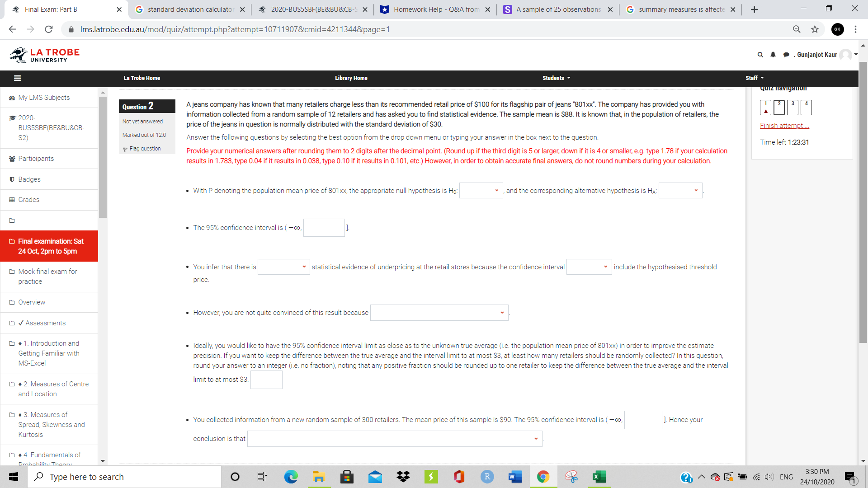Click the search magnifier in the LMS header

[x=760, y=55]
